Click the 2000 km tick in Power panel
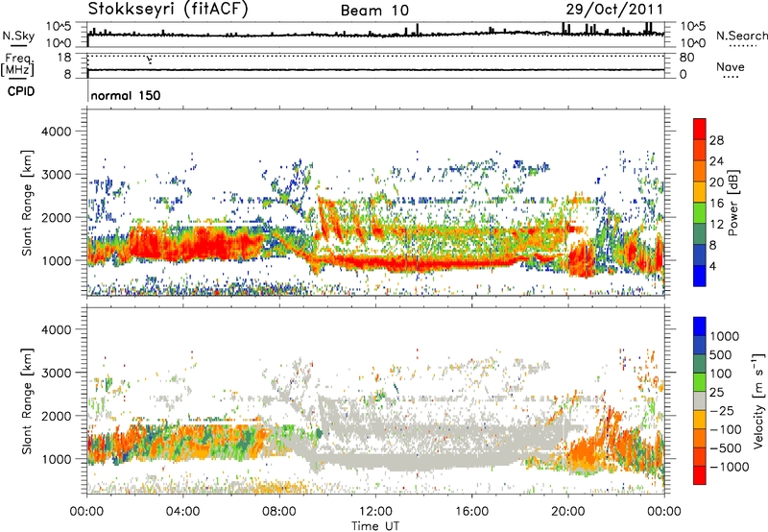768x532 pixels. pyautogui.click(x=56, y=217)
